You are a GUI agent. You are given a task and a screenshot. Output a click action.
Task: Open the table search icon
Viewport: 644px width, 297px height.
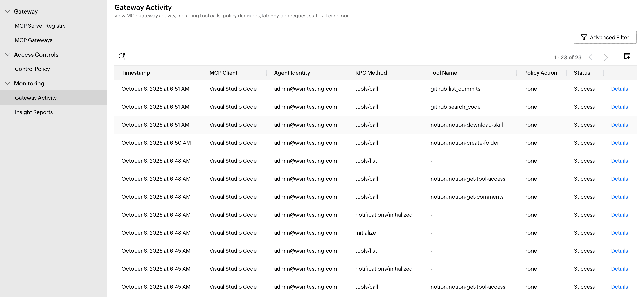coord(122,56)
